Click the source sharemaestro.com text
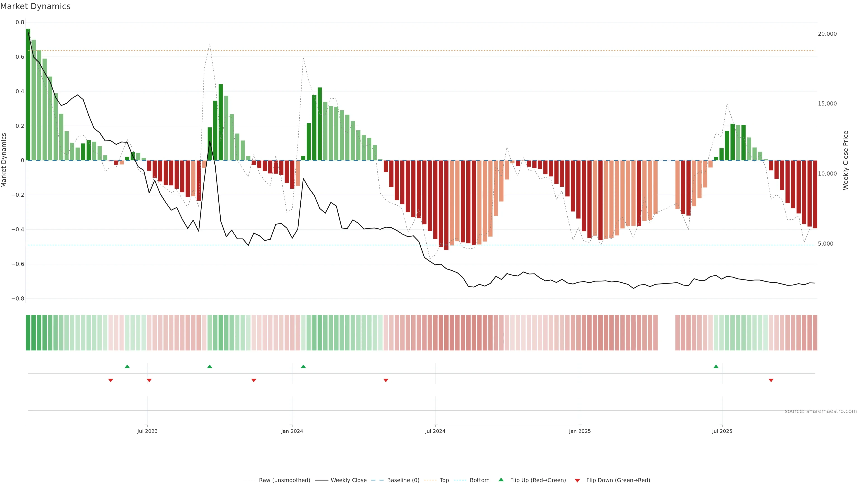Screen dimensions: 868x488 point(821,411)
